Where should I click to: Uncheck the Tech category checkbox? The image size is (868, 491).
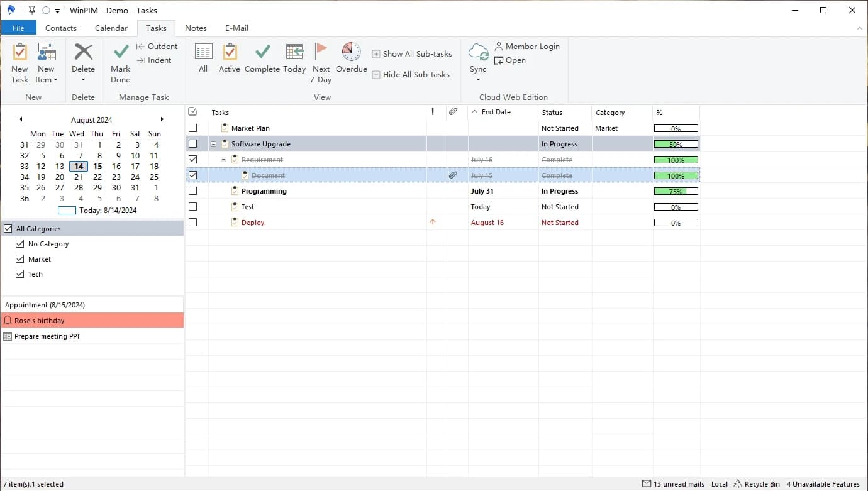tap(20, 274)
